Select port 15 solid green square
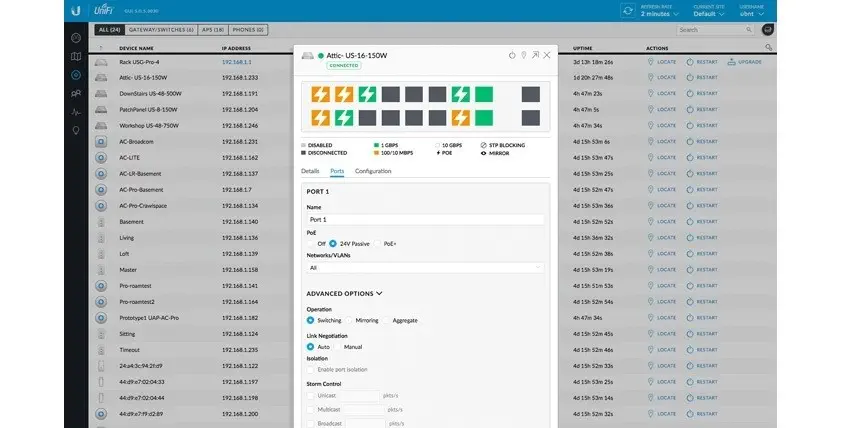The image size is (844, 428). tap(484, 94)
